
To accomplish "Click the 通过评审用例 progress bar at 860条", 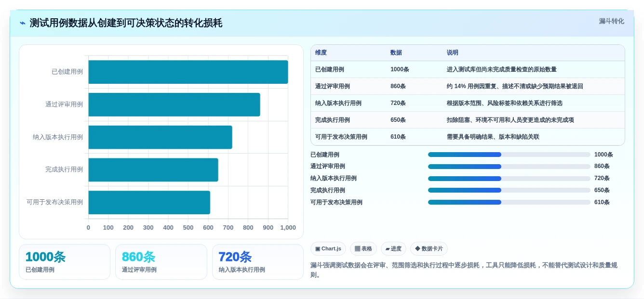I will pos(509,166).
